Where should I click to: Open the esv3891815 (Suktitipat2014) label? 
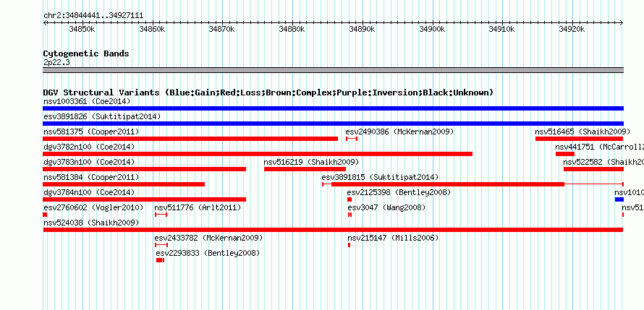pyautogui.click(x=381, y=178)
